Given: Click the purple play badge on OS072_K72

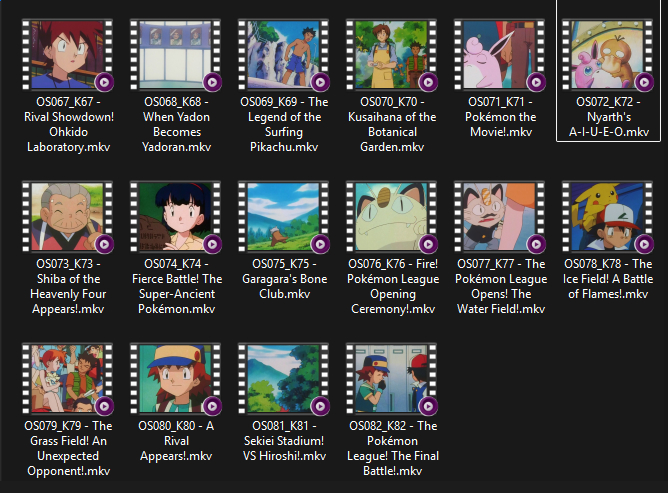Looking at the screenshot, I should pos(644,82).
